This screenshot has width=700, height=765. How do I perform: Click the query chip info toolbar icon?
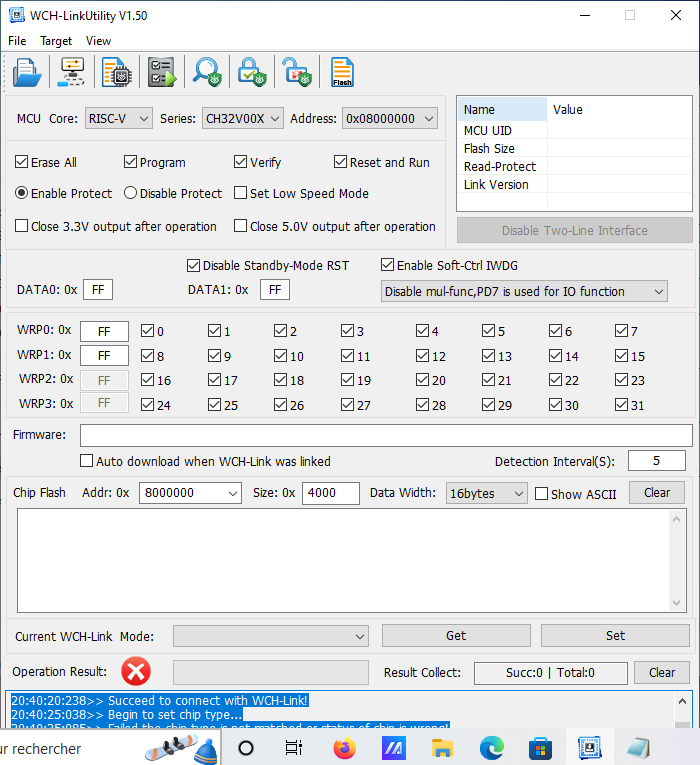[117, 72]
